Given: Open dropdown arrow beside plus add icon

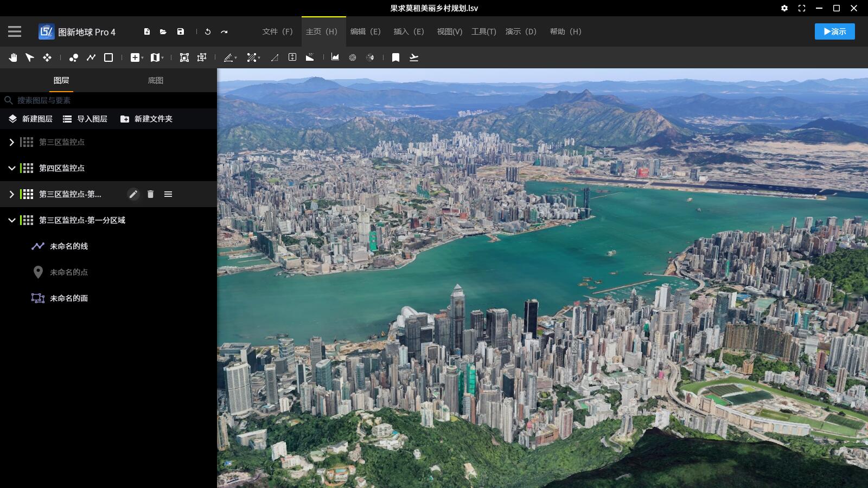Looking at the screenshot, I should (x=142, y=58).
